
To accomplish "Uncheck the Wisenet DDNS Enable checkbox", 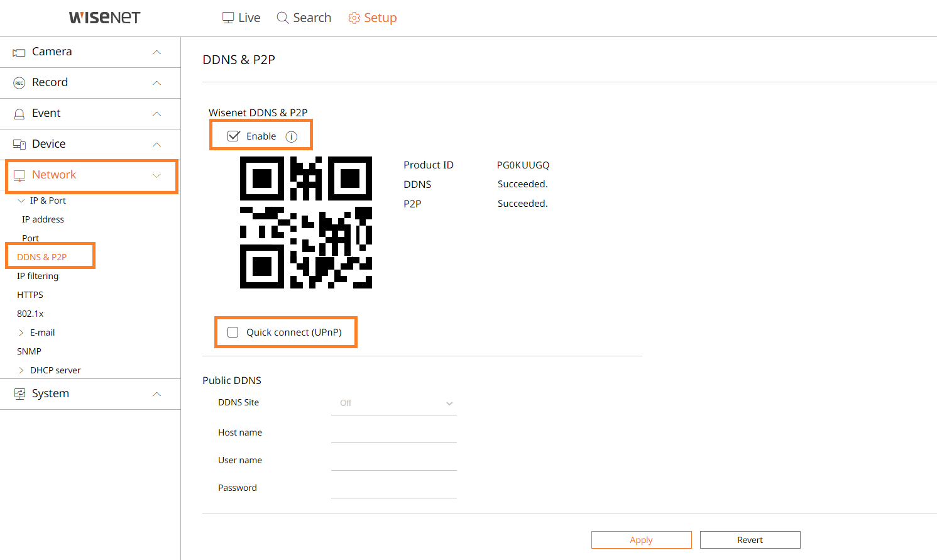I will tap(234, 136).
